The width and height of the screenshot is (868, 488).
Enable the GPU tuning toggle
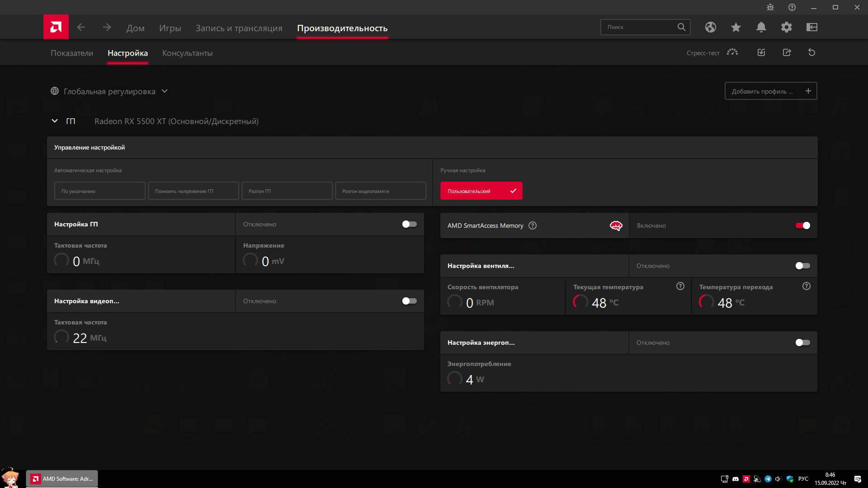[x=409, y=224]
